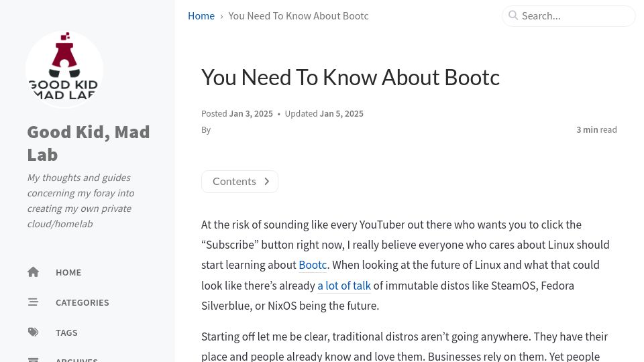Click the tags icon in the sidebar
This screenshot has width=644, height=362.
(34, 333)
